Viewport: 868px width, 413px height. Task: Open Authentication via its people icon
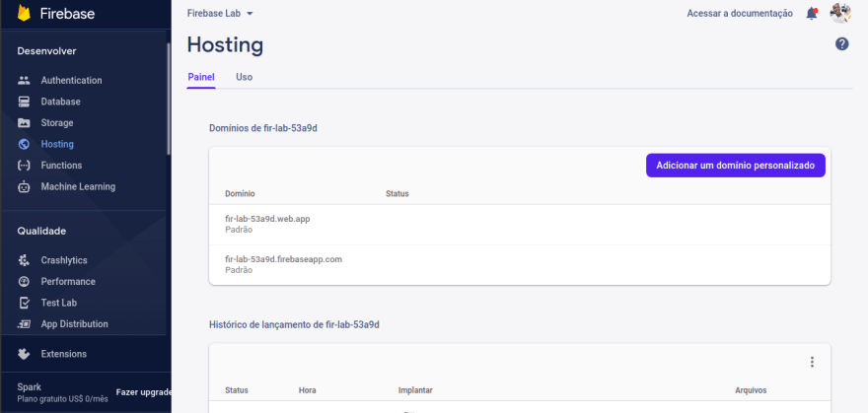click(24, 80)
